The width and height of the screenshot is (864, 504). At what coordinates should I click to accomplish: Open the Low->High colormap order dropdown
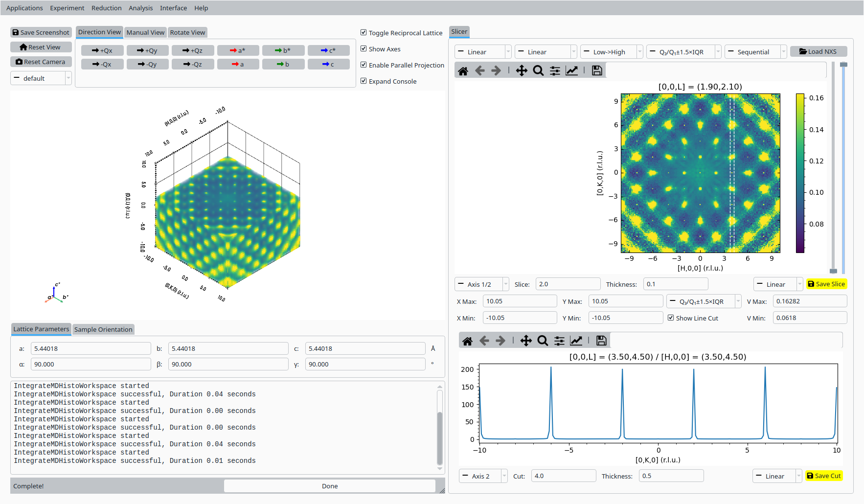click(611, 52)
